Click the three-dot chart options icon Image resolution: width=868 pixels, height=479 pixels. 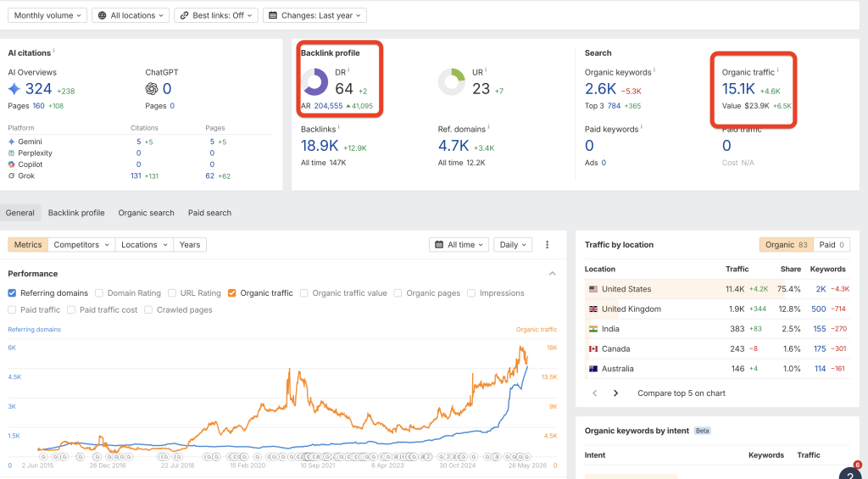pos(547,245)
